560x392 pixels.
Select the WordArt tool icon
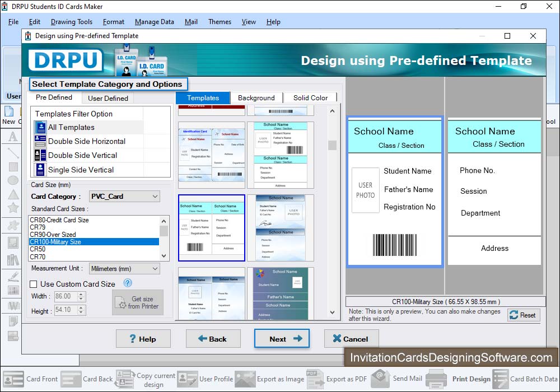click(13, 306)
